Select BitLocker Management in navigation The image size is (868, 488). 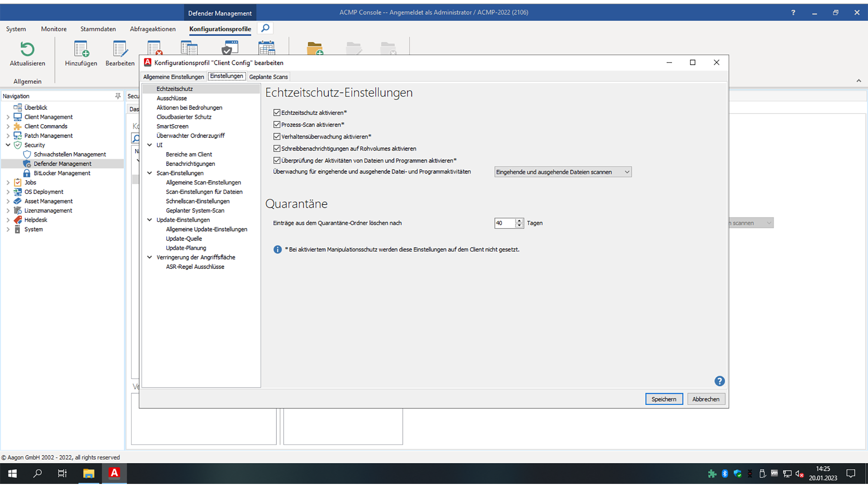click(62, 173)
